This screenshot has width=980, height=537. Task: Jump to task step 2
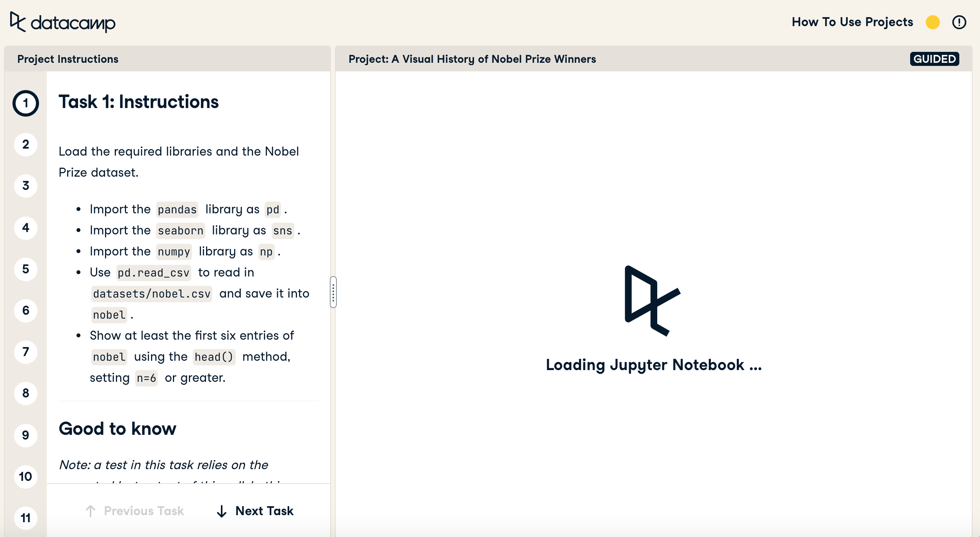click(x=26, y=145)
